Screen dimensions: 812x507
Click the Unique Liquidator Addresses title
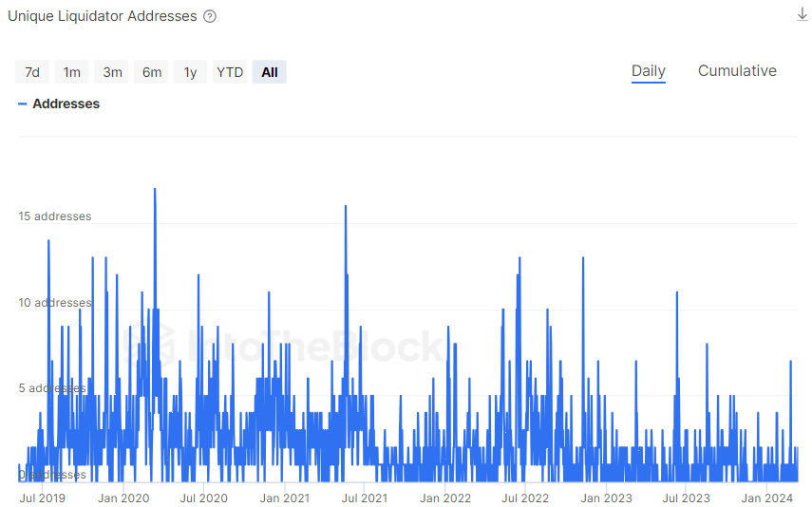point(103,16)
